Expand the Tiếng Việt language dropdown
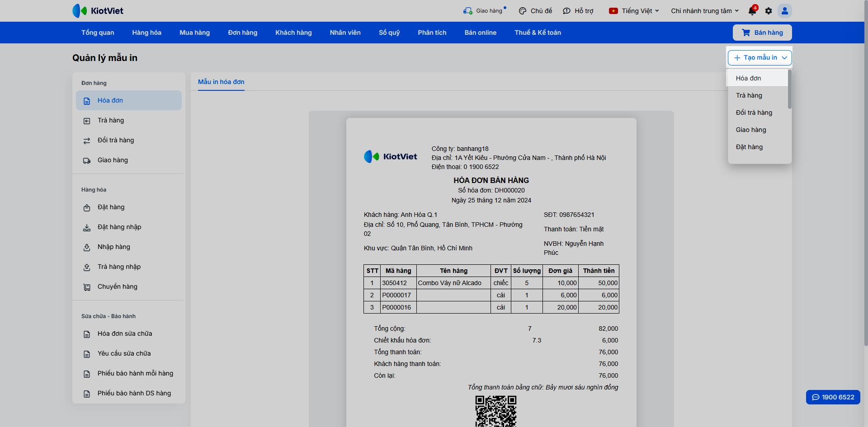The height and width of the screenshot is (427, 868). [x=634, y=11]
